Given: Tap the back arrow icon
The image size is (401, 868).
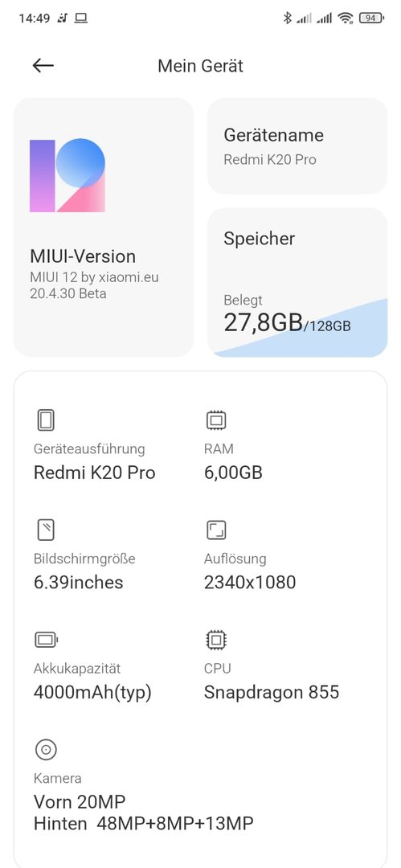Looking at the screenshot, I should click(43, 65).
